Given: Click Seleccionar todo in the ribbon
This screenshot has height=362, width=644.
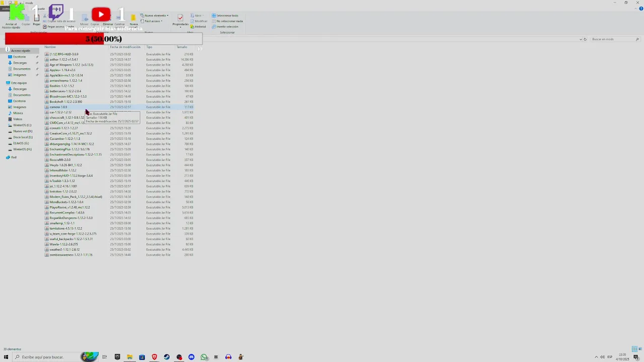Looking at the screenshot, I should (x=225, y=16).
